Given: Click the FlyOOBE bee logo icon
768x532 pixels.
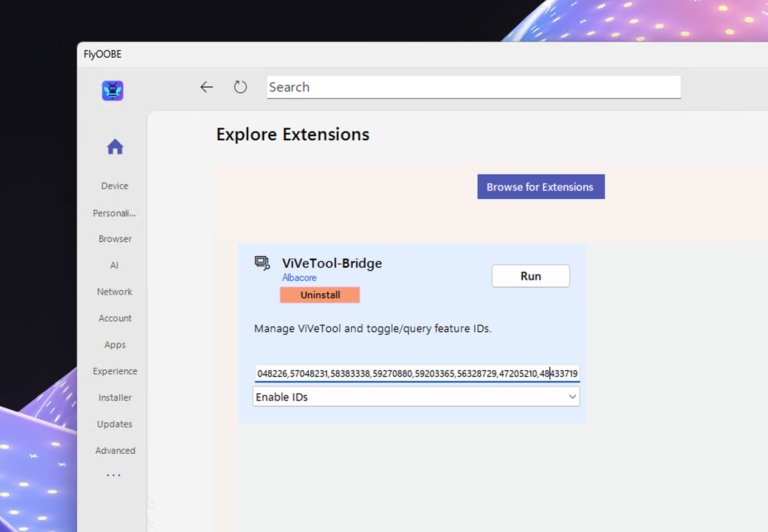Looking at the screenshot, I should 113,91.
